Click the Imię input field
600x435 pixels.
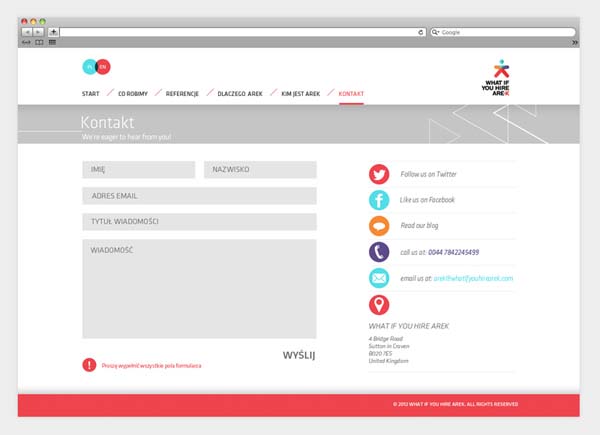(x=138, y=171)
